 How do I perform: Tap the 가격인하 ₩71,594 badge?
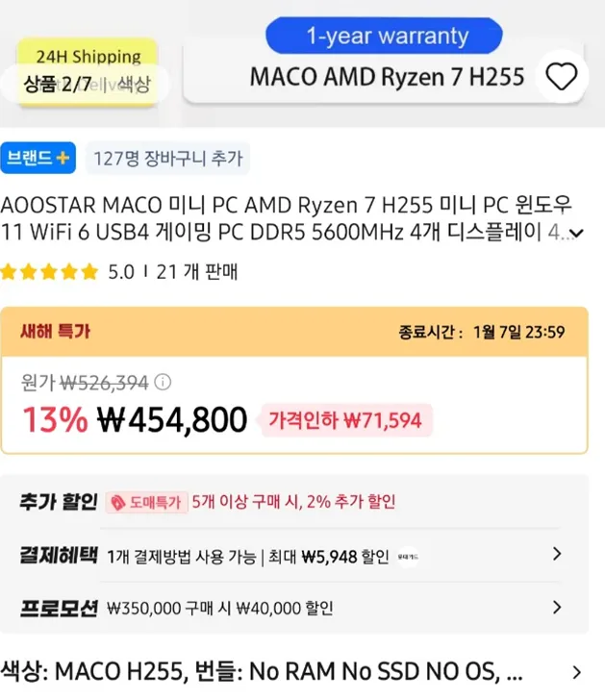(x=345, y=420)
